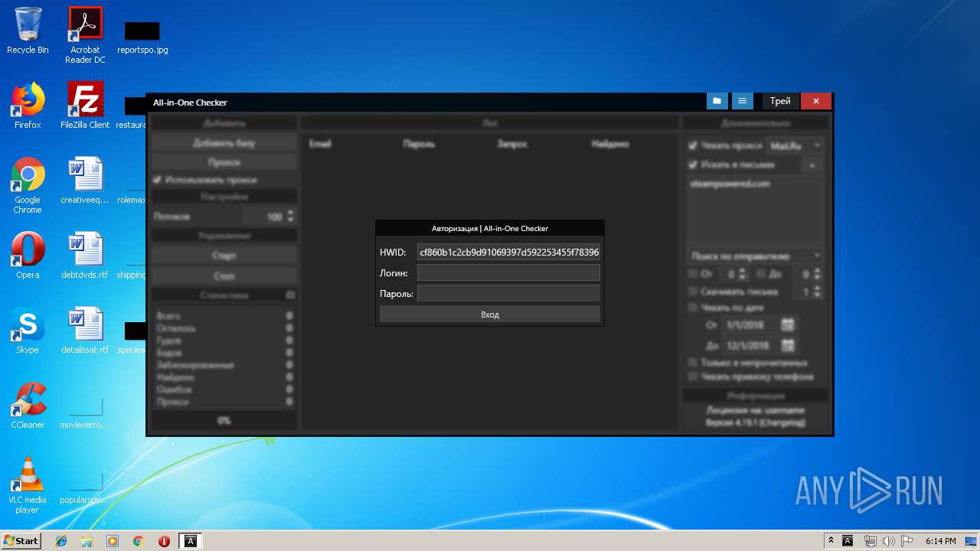
Task: Click the volume icon in the system tray
Action: tap(888, 541)
